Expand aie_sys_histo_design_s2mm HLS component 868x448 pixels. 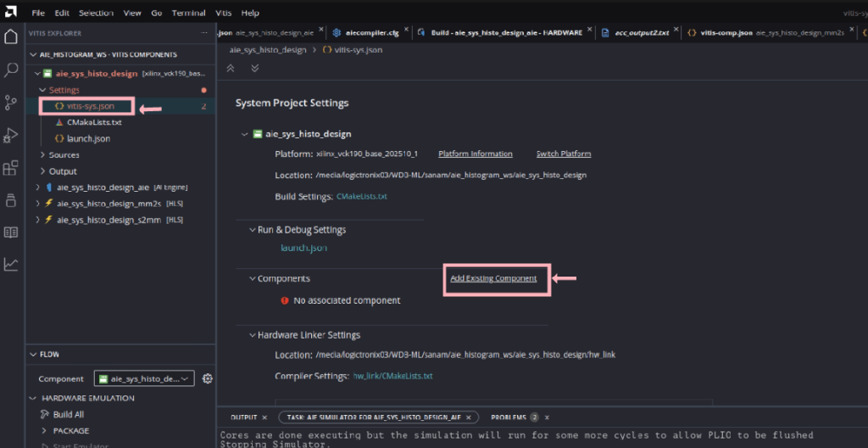pos(37,220)
